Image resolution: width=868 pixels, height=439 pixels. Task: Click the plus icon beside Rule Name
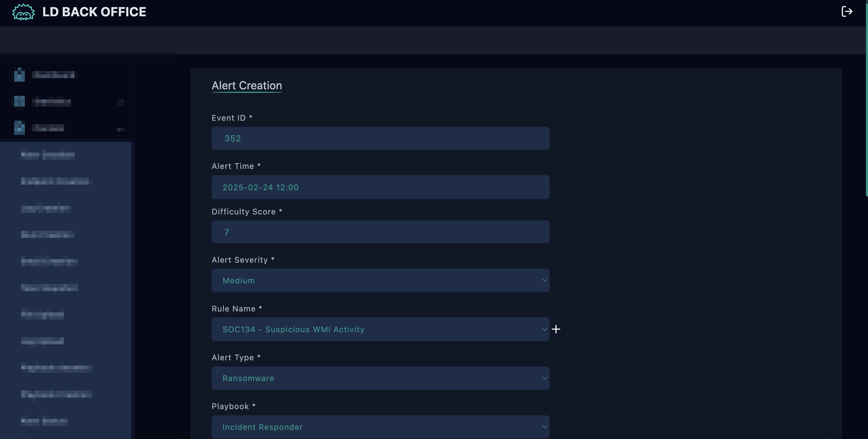(556, 329)
